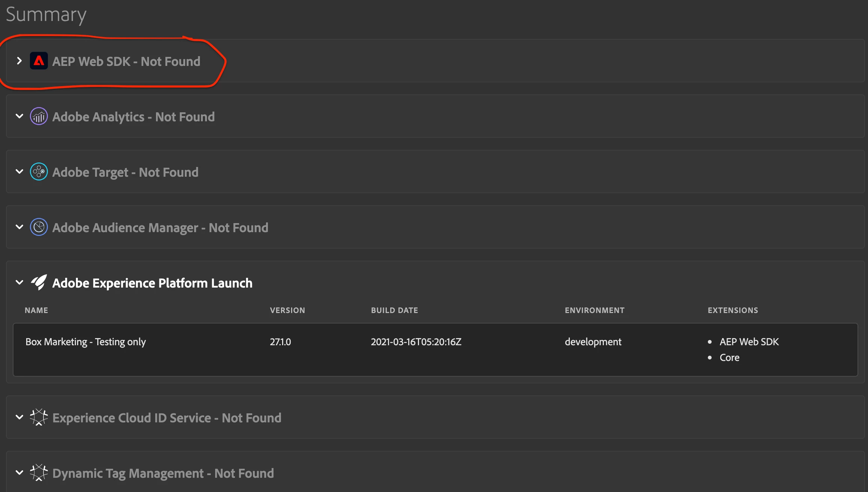This screenshot has height=492, width=868.
Task: Click the BUILD DATE column header
Action: click(394, 310)
